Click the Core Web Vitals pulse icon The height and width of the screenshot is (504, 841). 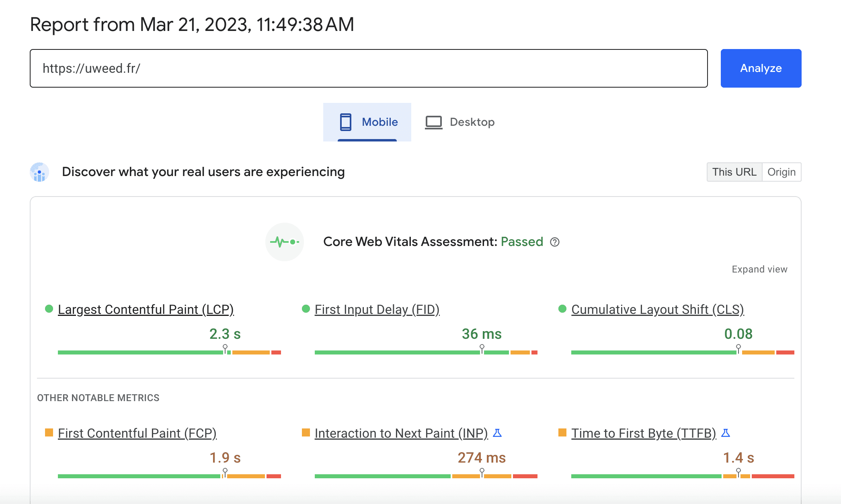click(285, 242)
